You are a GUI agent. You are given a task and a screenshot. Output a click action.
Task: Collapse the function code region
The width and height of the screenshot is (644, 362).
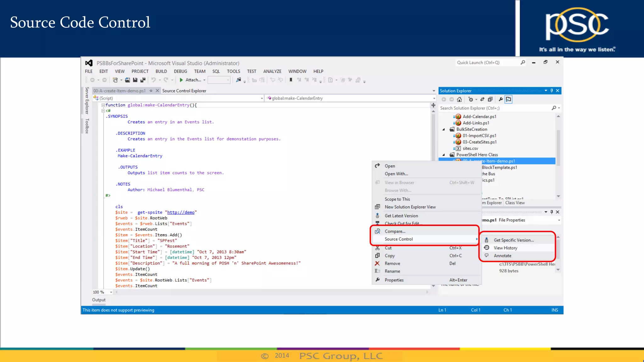pos(103,105)
